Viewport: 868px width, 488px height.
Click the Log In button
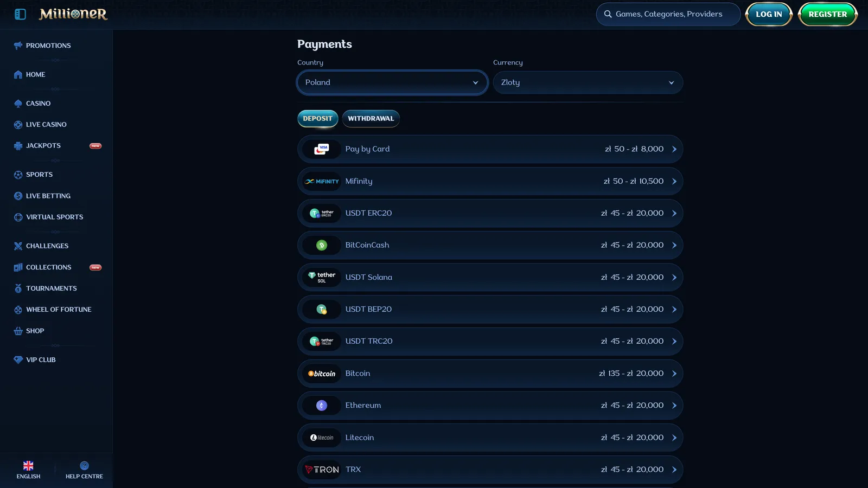click(769, 14)
